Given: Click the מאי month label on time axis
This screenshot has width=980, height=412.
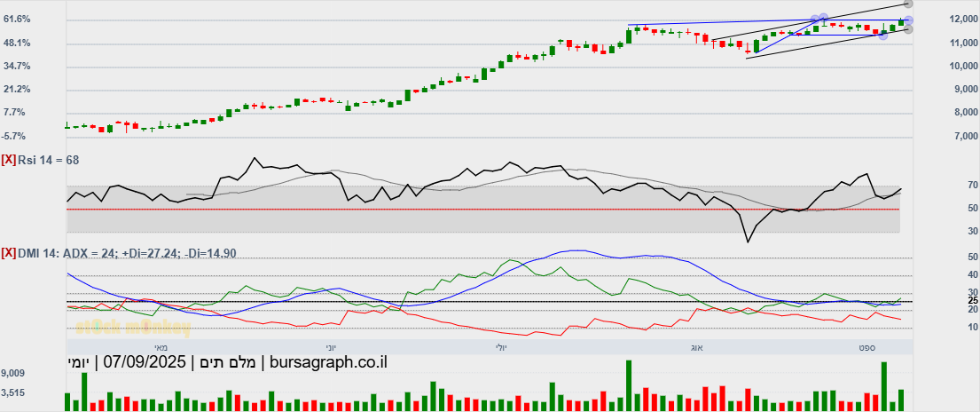Looking at the screenshot, I should coord(161,346).
